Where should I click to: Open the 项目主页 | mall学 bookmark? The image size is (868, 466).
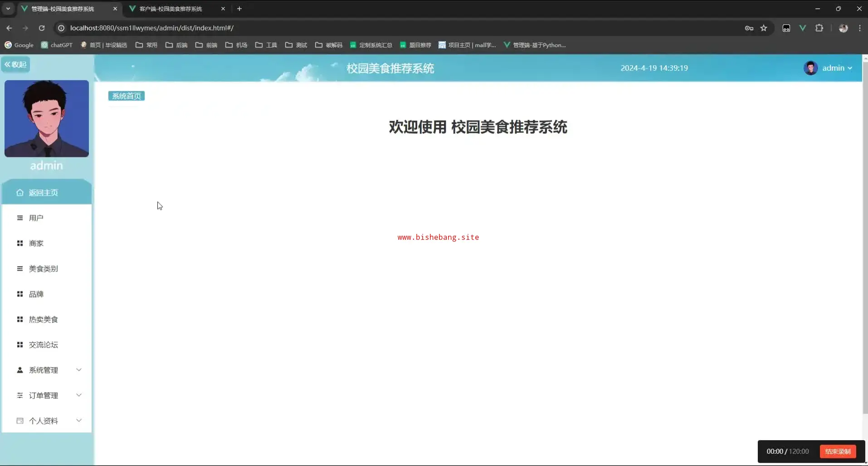(x=467, y=45)
